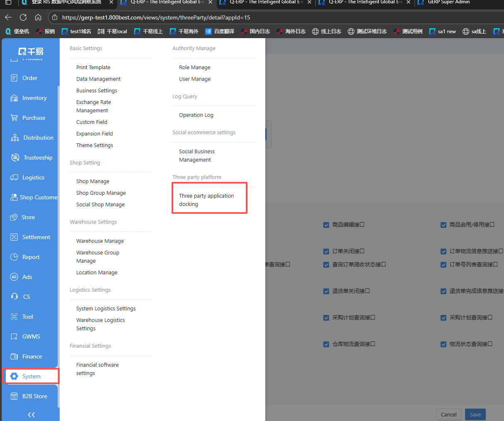This screenshot has width=504, height=421.
Task: Click the Report pie chart icon
Action: [x=14, y=257]
